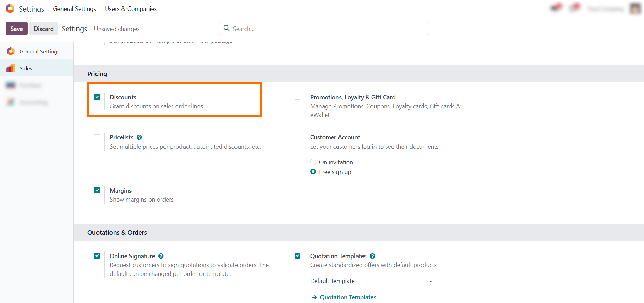644x303 pixels.
Task: Click 'Show margins on orders' description
Action: click(x=142, y=200)
